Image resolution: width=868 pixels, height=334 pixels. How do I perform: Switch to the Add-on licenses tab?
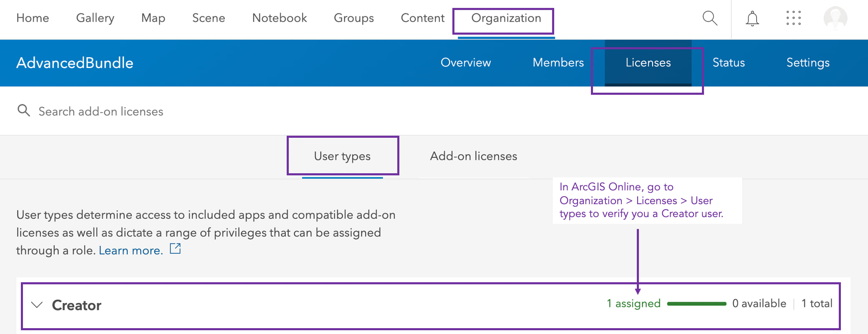(x=473, y=156)
